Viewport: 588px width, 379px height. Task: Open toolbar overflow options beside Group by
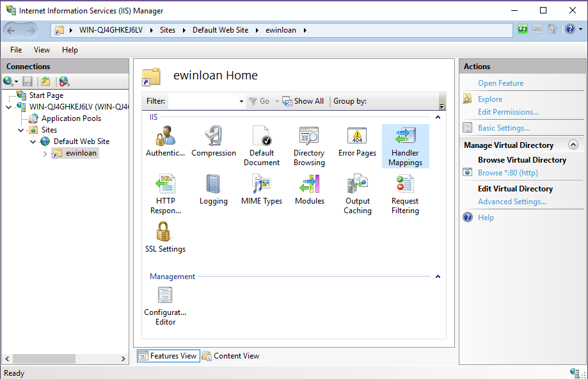[441, 101]
